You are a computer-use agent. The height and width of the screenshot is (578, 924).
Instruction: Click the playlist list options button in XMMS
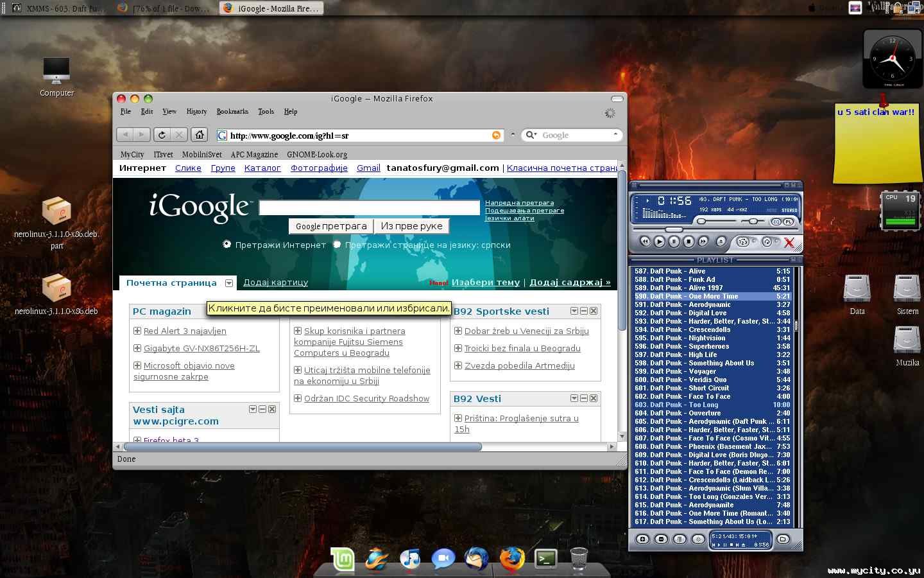tap(680, 539)
